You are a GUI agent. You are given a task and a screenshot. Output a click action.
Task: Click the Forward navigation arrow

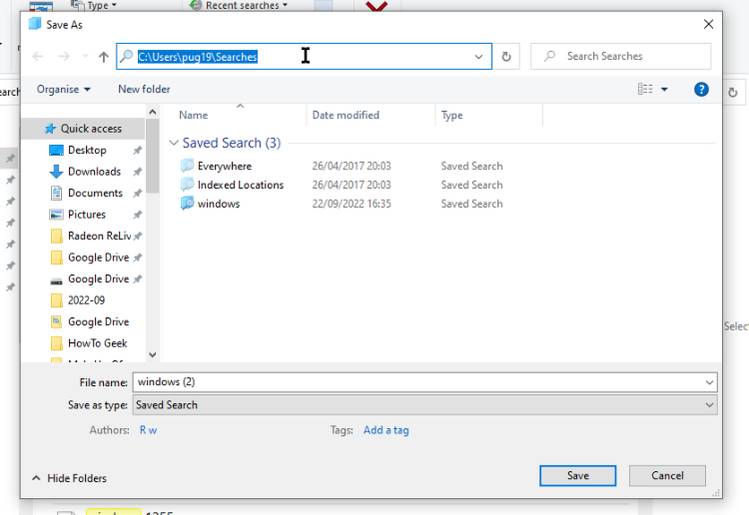click(x=64, y=57)
